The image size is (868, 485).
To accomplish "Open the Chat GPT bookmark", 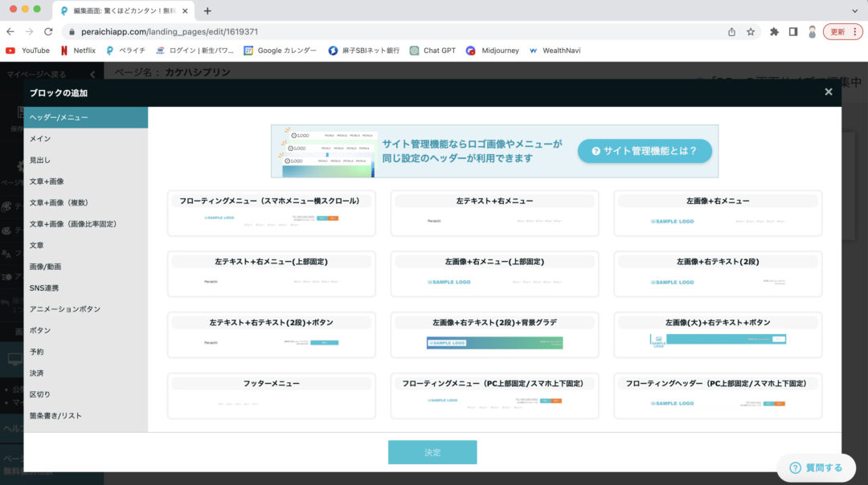I will [x=433, y=51].
